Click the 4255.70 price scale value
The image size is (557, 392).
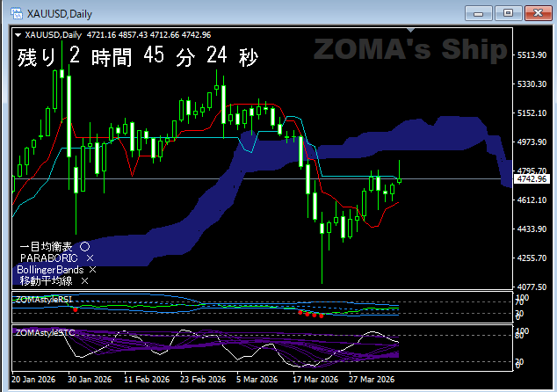[532, 258]
